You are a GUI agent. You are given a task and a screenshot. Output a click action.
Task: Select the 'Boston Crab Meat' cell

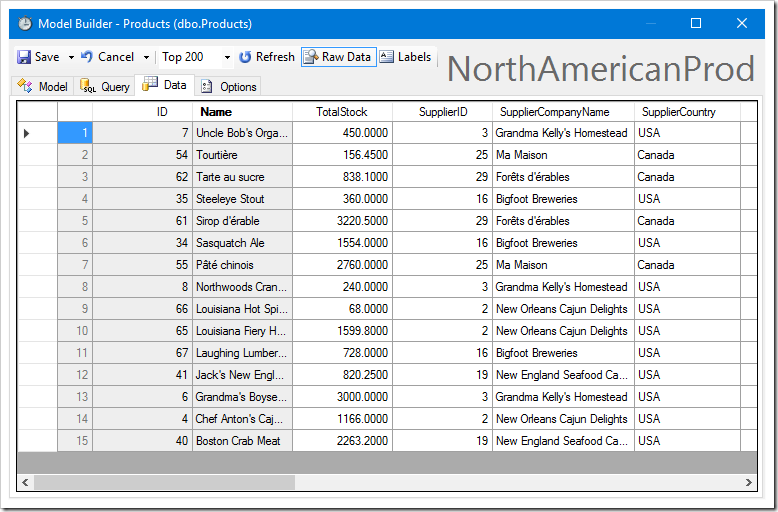pos(243,441)
